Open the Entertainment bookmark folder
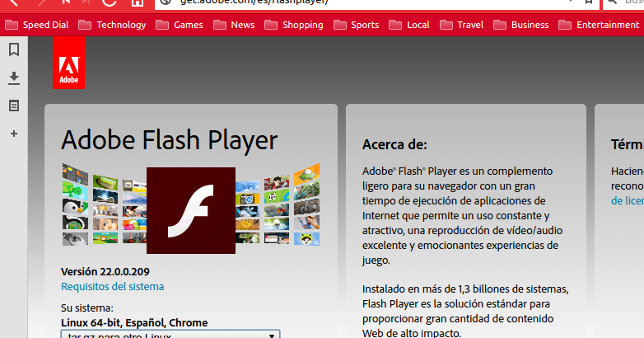The width and height of the screenshot is (644, 338). pyautogui.click(x=599, y=25)
